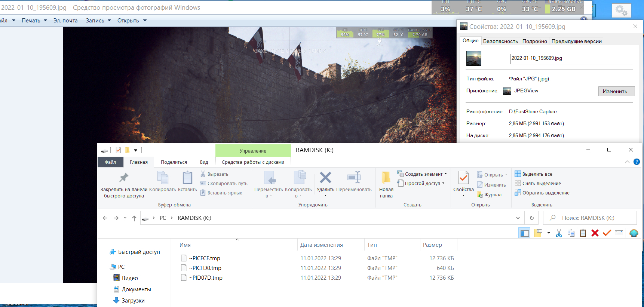The width and height of the screenshot is (644, 307).
Task: Click the Quick Access Toolbar properties checkmark icon
Action: click(x=118, y=150)
